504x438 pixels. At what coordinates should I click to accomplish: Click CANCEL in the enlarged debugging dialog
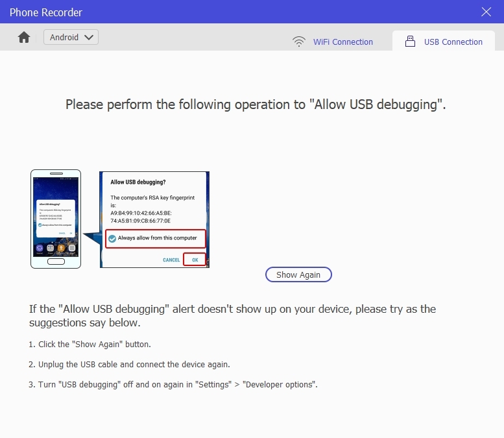[171, 260]
